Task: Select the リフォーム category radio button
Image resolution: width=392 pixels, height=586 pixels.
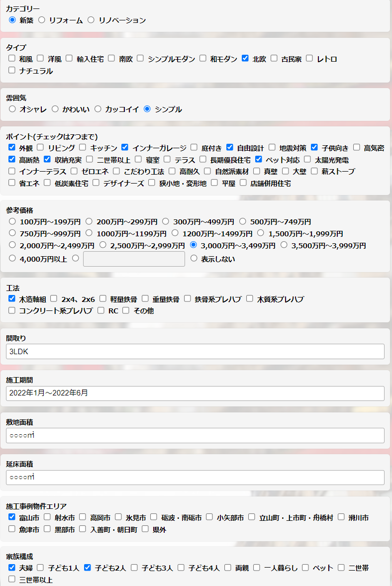Action: coord(42,20)
